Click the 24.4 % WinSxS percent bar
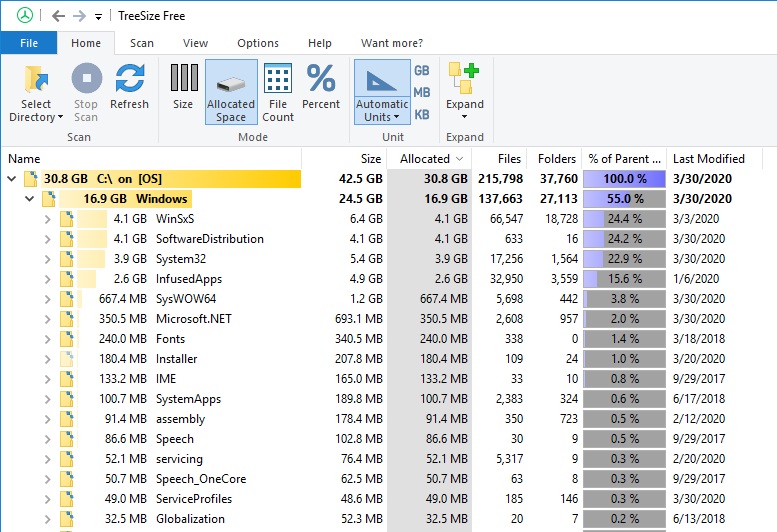 (x=624, y=218)
